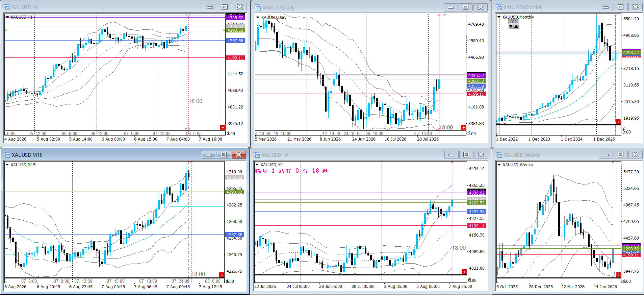Select the gray 4306.02 price label in M15 chart
The width and height of the screenshot is (644, 295).
234,177
